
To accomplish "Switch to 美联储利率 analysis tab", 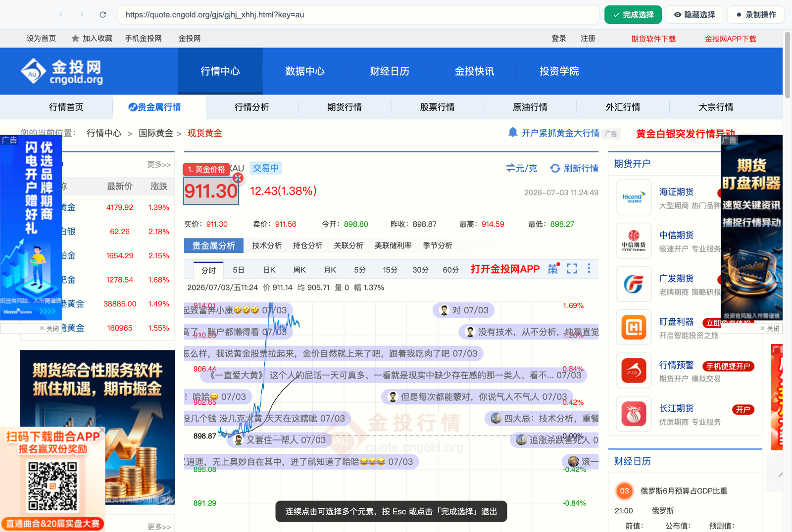I will pos(393,245).
